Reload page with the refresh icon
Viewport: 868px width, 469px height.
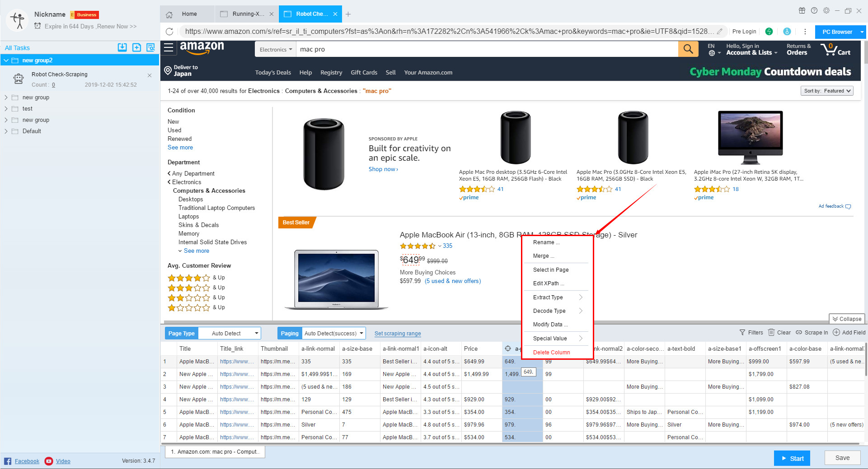(x=169, y=32)
